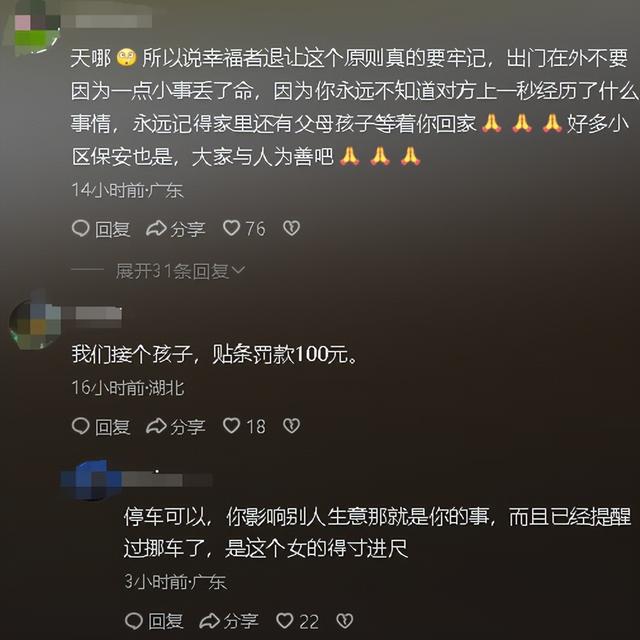The width and height of the screenshot is (640, 640).
Task: Dislike the comment with 22 likes
Action: coord(344,621)
